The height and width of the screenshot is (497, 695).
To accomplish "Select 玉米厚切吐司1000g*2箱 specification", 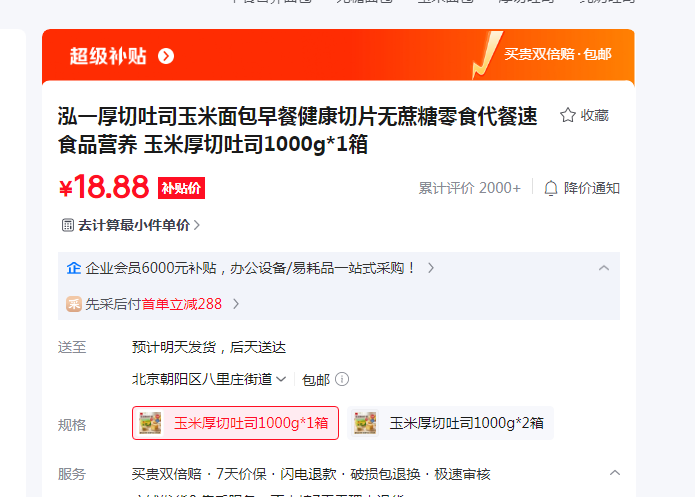I will pyautogui.click(x=450, y=423).
